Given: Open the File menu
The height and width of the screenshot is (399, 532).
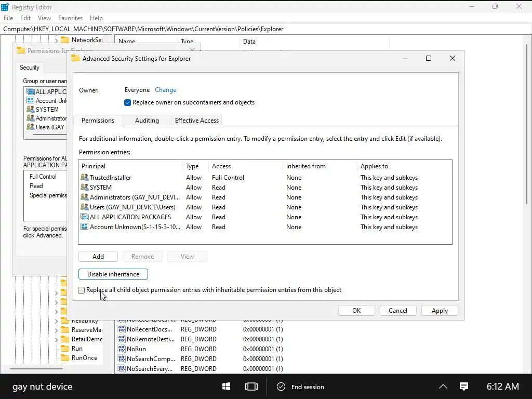Looking at the screenshot, I should click(x=8, y=18).
